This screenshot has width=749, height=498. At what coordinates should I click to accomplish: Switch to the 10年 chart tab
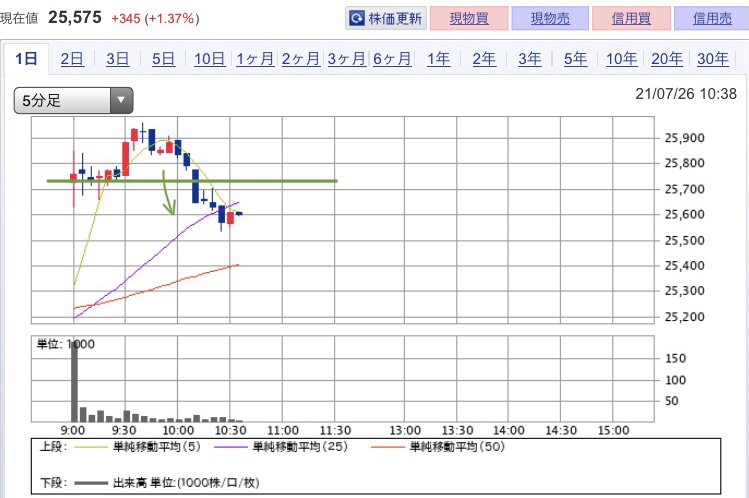621,59
